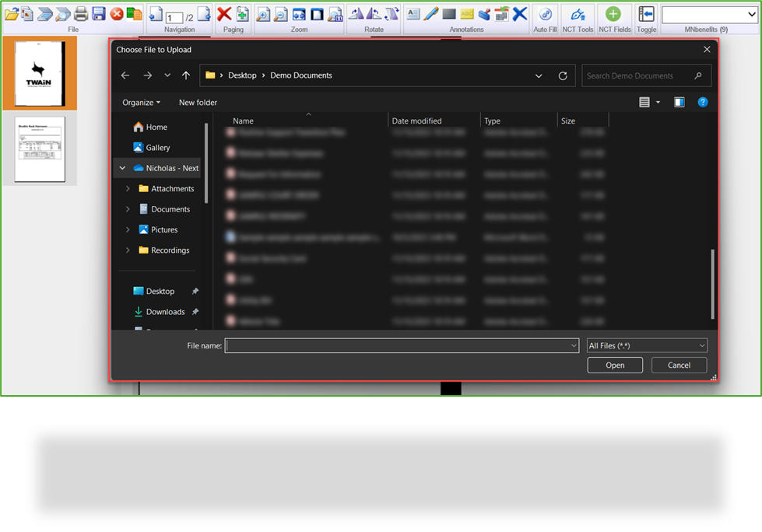This screenshot has height=532, width=762.
Task: Expand the Pictures folder chevron
Action: coord(128,229)
